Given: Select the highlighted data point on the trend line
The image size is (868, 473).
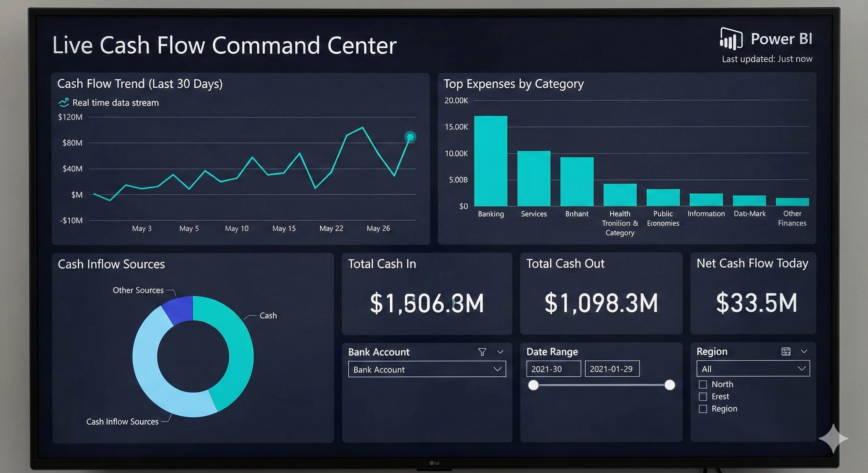Looking at the screenshot, I should point(410,137).
